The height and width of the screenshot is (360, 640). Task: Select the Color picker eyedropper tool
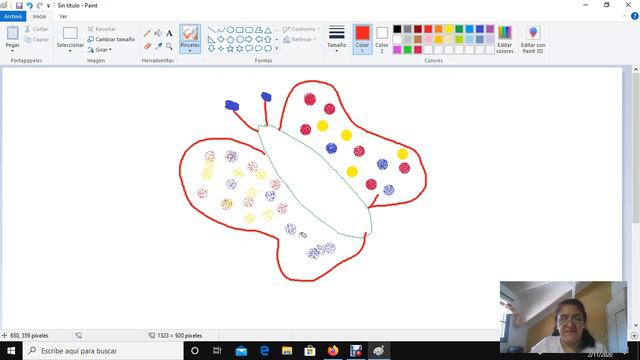tap(158, 46)
